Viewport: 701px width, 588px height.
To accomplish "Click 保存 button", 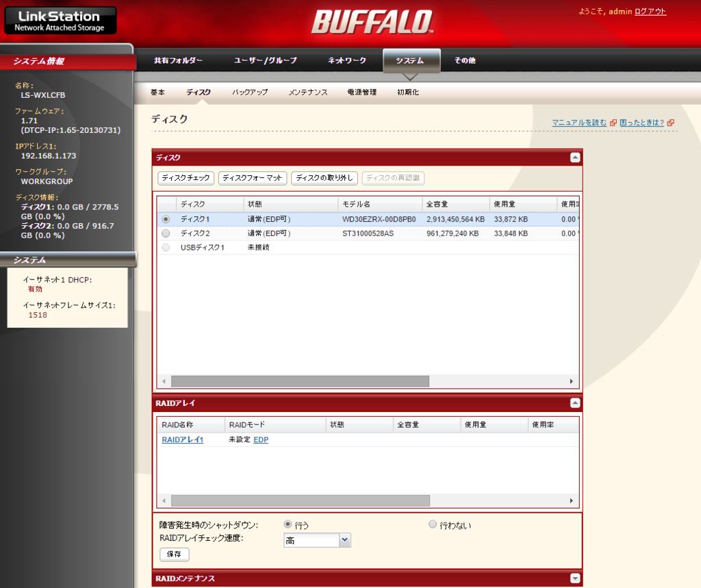I will tap(175, 554).
